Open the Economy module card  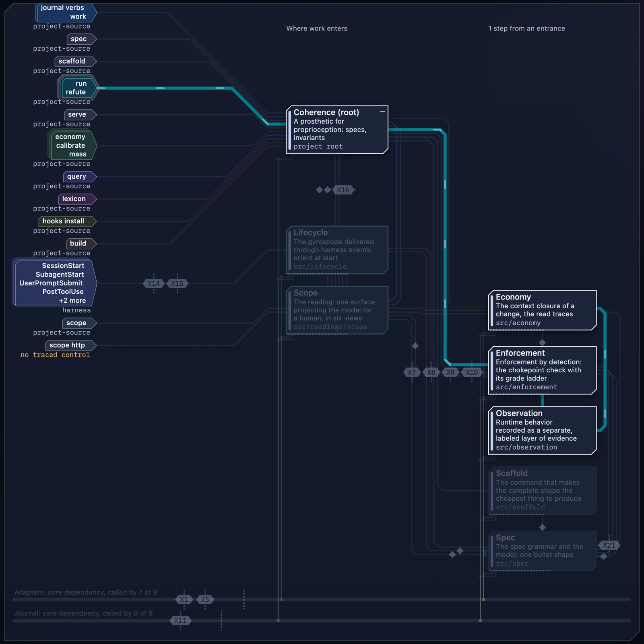tap(542, 310)
